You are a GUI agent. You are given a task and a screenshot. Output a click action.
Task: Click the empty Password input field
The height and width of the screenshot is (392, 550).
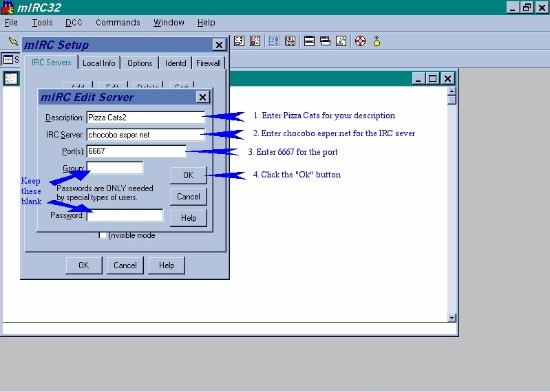125,215
